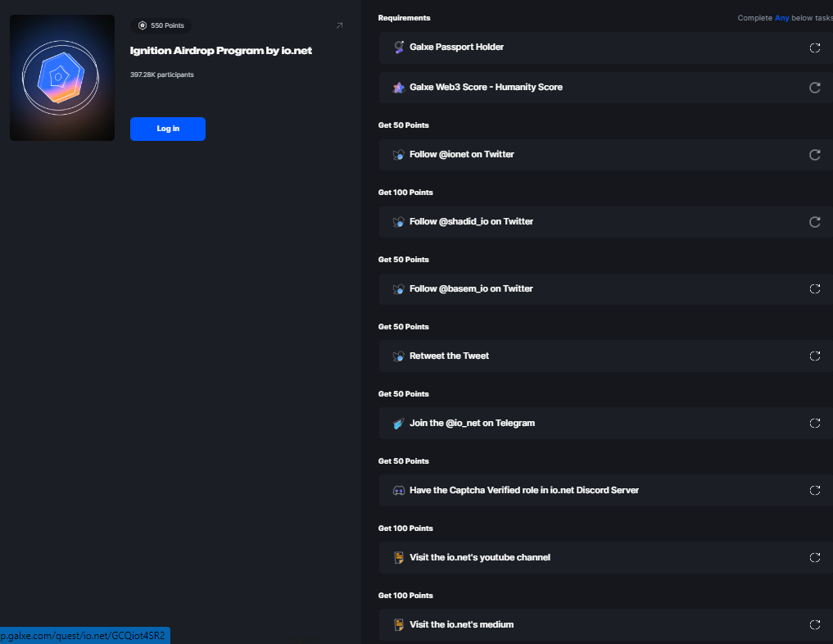Image resolution: width=833 pixels, height=644 pixels.
Task: Refresh Follow @ionet on Twitter status
Action: coord(814,155)
